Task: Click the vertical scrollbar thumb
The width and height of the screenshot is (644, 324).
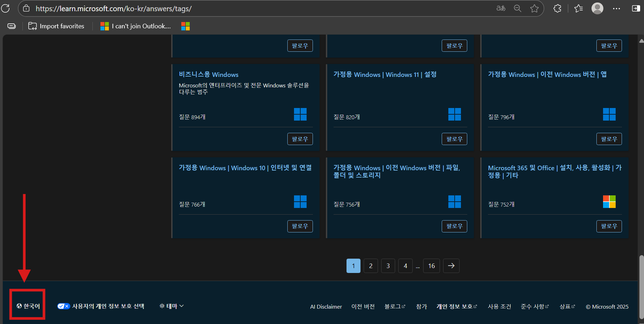Action: click(641, 287)
